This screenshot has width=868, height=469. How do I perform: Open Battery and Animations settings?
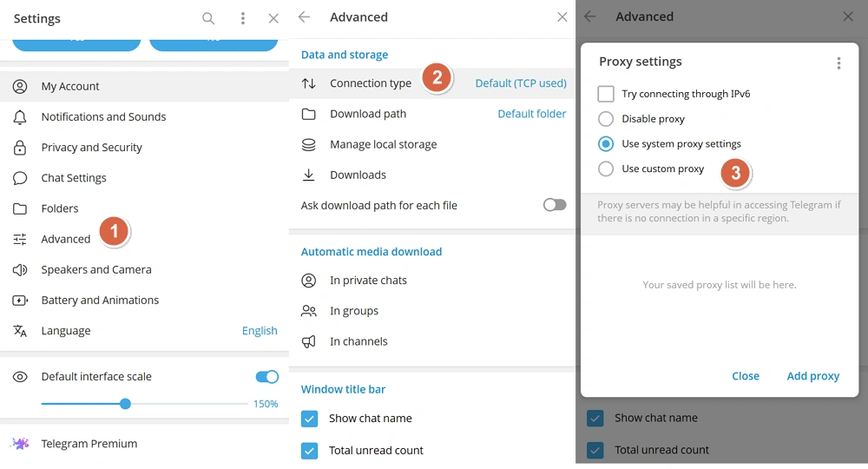click(144, 301)
